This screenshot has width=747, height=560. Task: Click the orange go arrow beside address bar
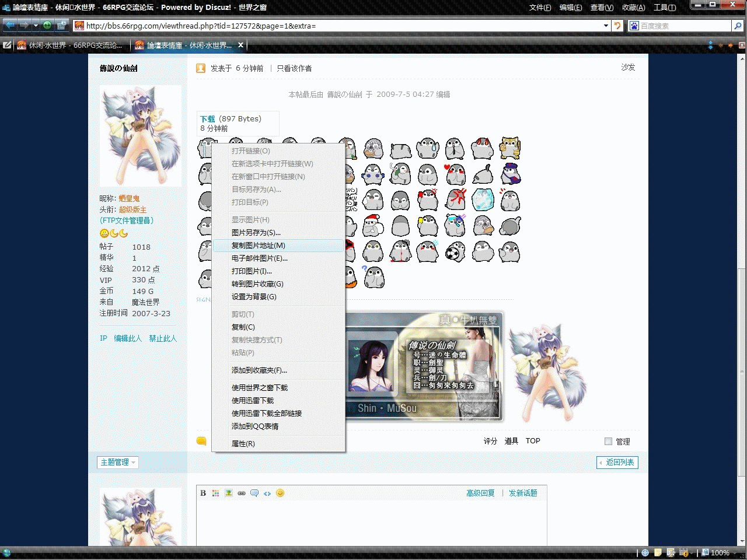(x=618, y=26)
